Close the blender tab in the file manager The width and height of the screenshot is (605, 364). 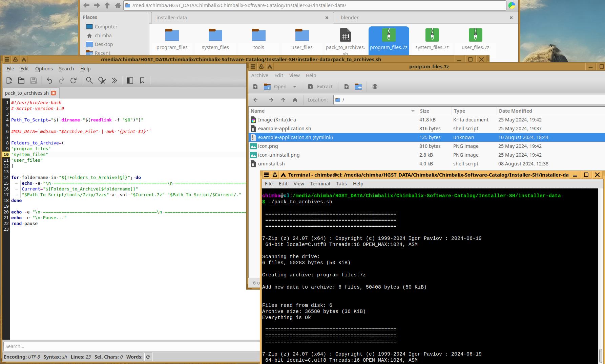[511, 18]
